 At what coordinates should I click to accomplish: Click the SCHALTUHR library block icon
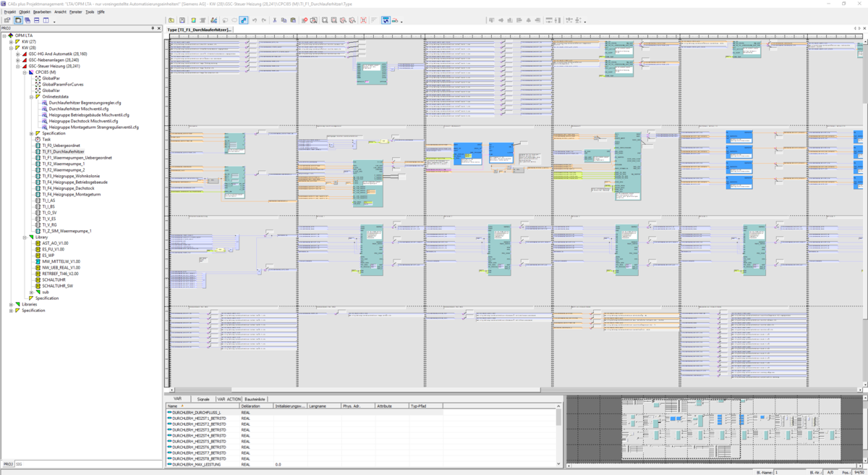click(38, 279)
